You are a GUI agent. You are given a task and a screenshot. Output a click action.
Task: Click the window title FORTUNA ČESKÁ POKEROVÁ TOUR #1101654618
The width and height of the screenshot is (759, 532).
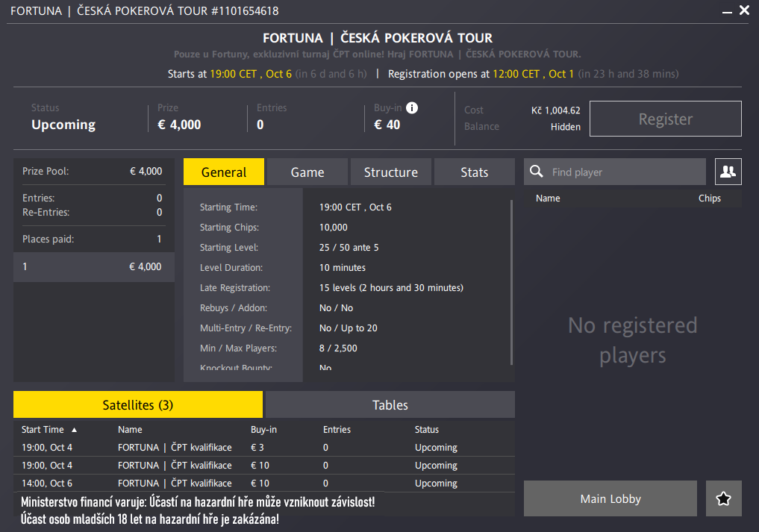145,10
